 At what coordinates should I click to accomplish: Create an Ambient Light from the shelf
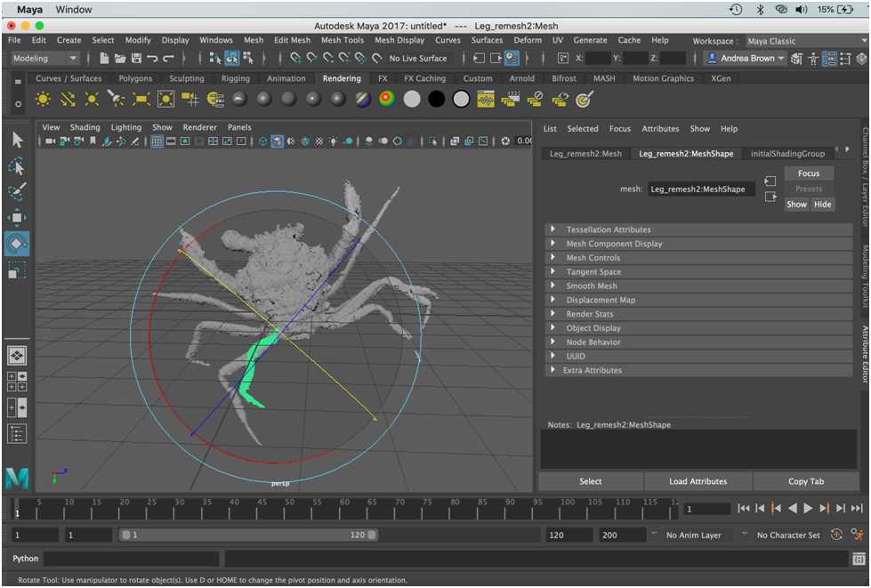point(42,100)
